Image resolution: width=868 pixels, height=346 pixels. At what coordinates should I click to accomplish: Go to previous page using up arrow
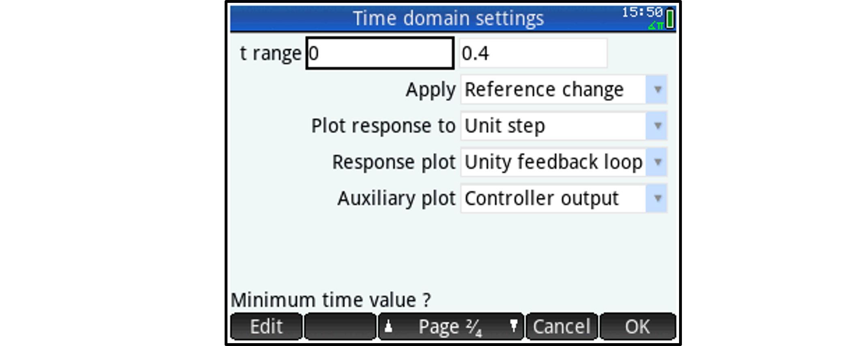[388, 326]
